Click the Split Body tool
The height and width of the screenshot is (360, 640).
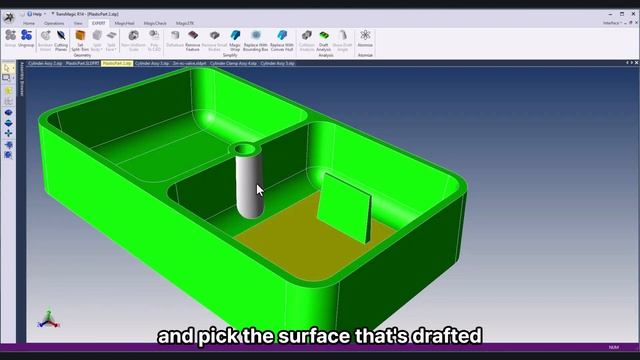click(97, 41)
